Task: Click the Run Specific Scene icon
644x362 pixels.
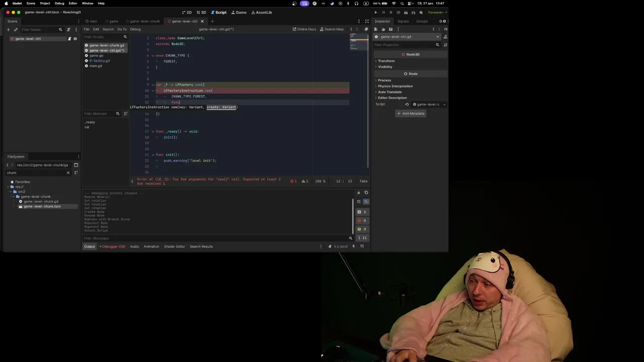Action: 414,12
